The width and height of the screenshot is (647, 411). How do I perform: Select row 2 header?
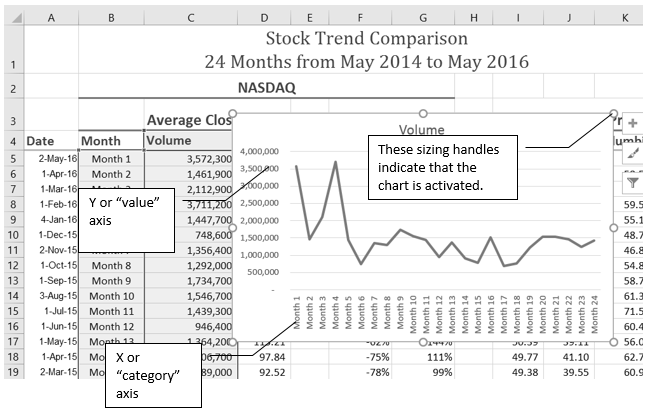point(11,88)
